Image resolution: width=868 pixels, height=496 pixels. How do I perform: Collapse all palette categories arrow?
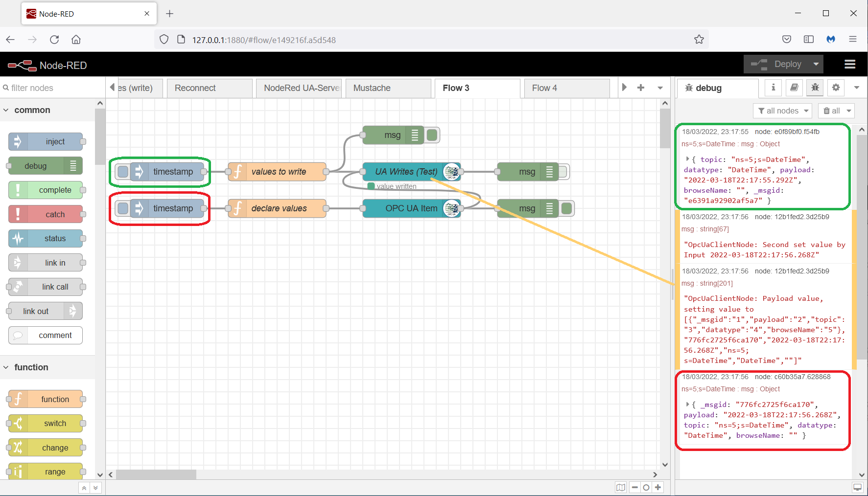click(x=84, y=488)
